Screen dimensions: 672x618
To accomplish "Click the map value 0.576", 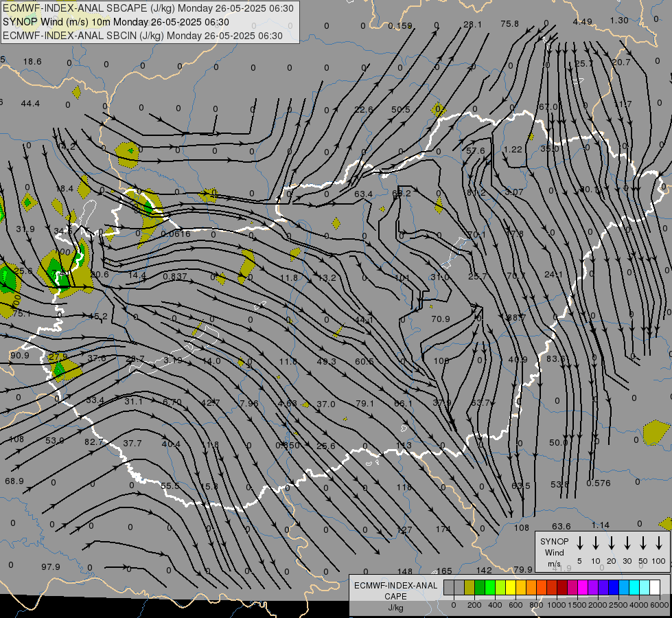I will (x=599, y=483).
